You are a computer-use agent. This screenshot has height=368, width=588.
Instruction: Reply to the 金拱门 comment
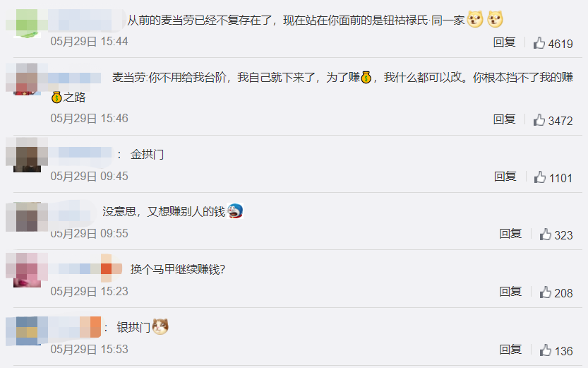pyautogui.click(x=505, y=177)
